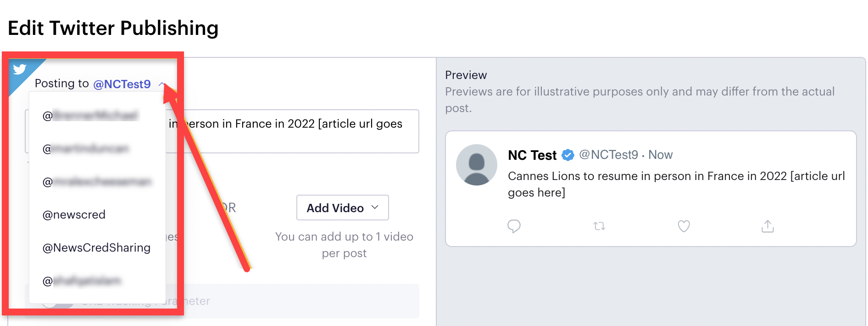Collapse the Posting to account chevron
Screen dimensions: 868x326
tap(161, 84)
